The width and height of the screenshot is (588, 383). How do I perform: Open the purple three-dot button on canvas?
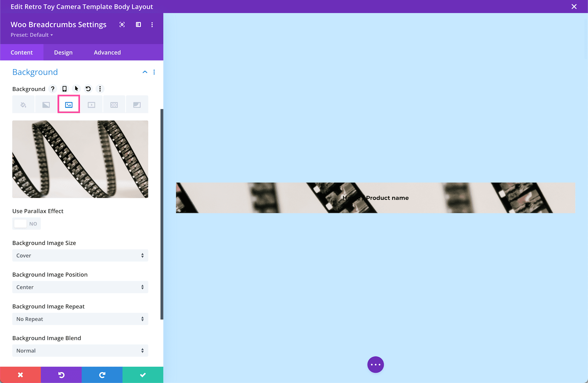coord(375,364)
